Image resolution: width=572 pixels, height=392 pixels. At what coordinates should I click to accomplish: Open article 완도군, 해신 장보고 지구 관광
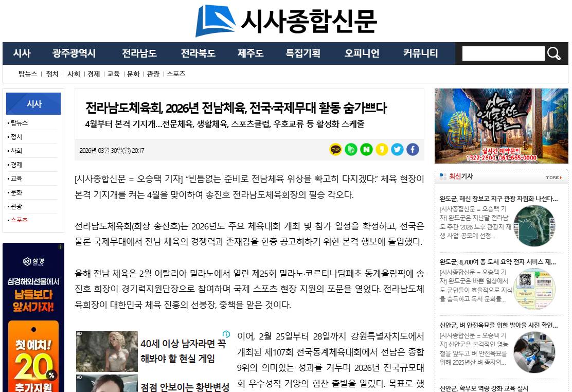[498, 199]
